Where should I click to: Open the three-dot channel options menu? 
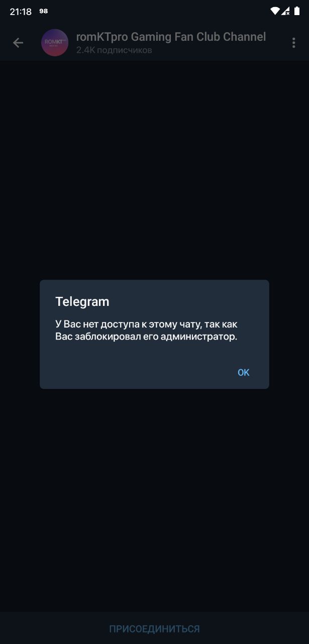click(x=293, y=43)
